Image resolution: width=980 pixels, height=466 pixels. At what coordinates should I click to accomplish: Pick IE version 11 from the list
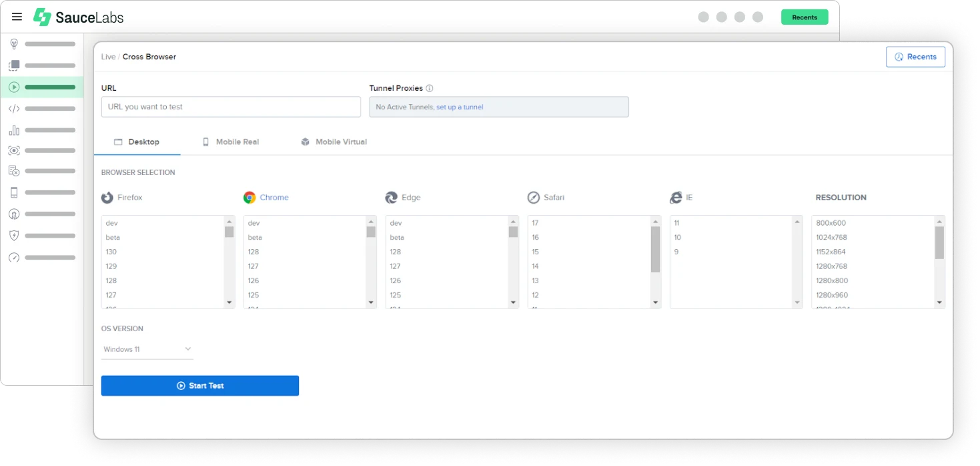(675, 223)
